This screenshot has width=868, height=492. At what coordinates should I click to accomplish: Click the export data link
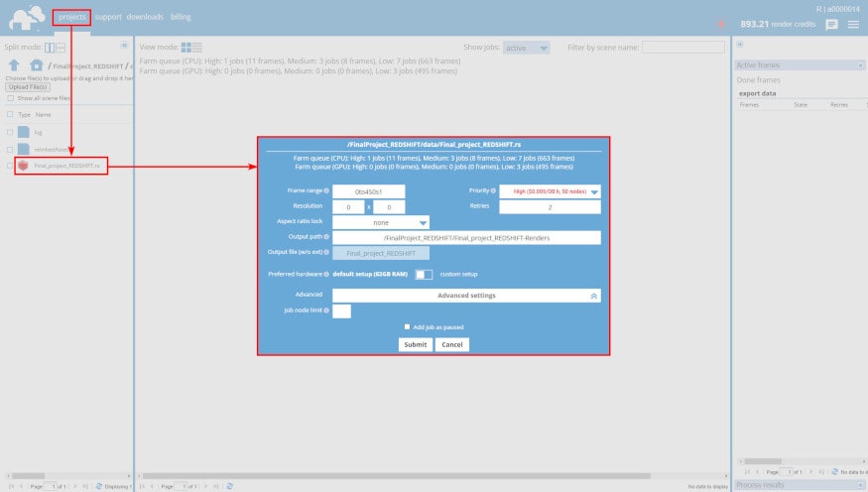(757, 93)
